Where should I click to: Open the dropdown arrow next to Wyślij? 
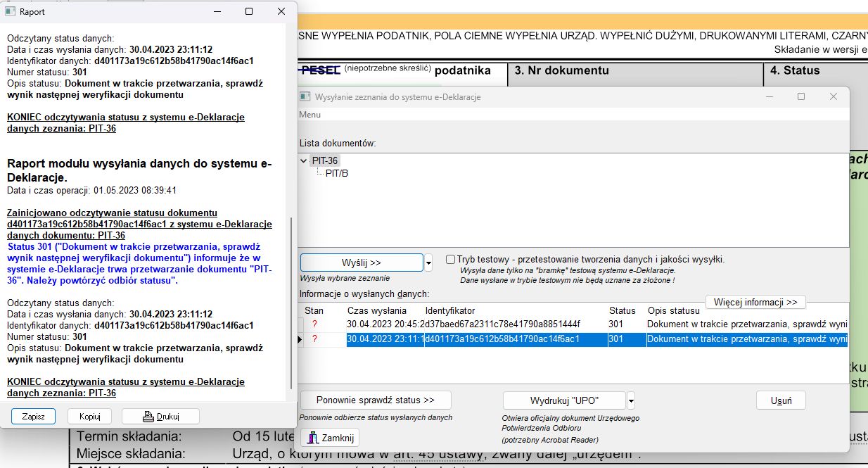click(428, 263)
